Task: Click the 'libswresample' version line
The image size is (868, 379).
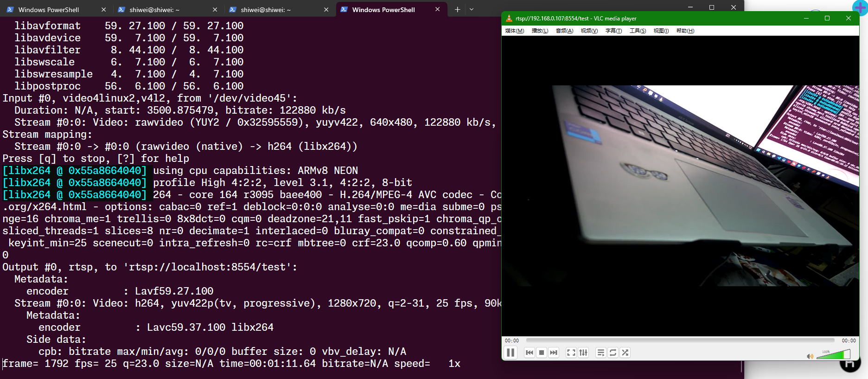Action: [129, 74]
